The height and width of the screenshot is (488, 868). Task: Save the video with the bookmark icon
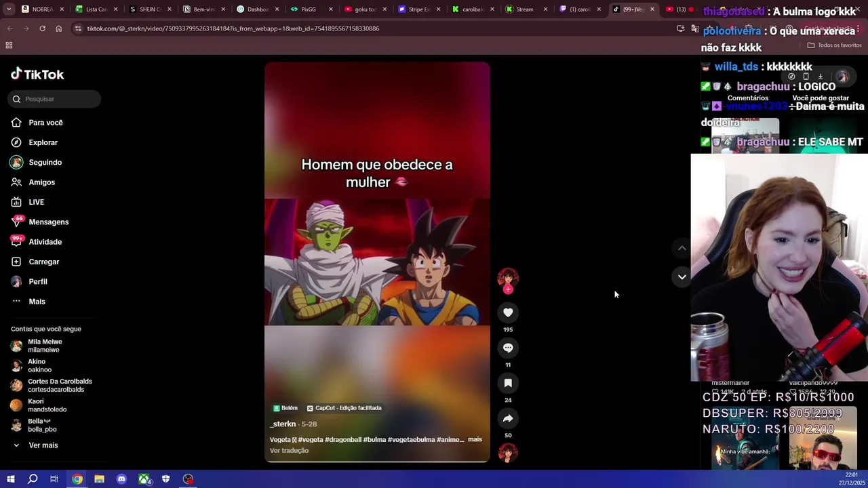(508, 383)
